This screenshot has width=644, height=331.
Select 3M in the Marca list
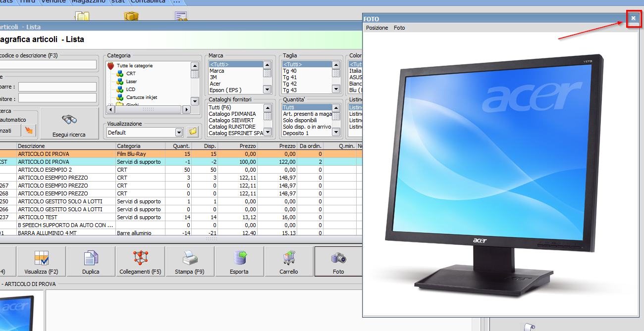[x=236, y=77]
